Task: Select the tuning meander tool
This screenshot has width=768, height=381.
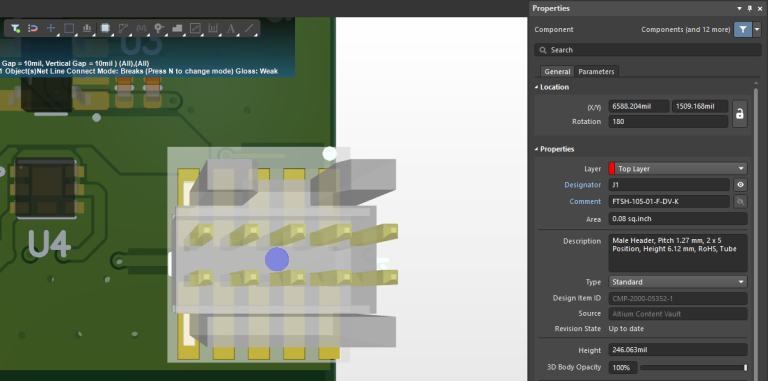Action: (x=141, y=28)
